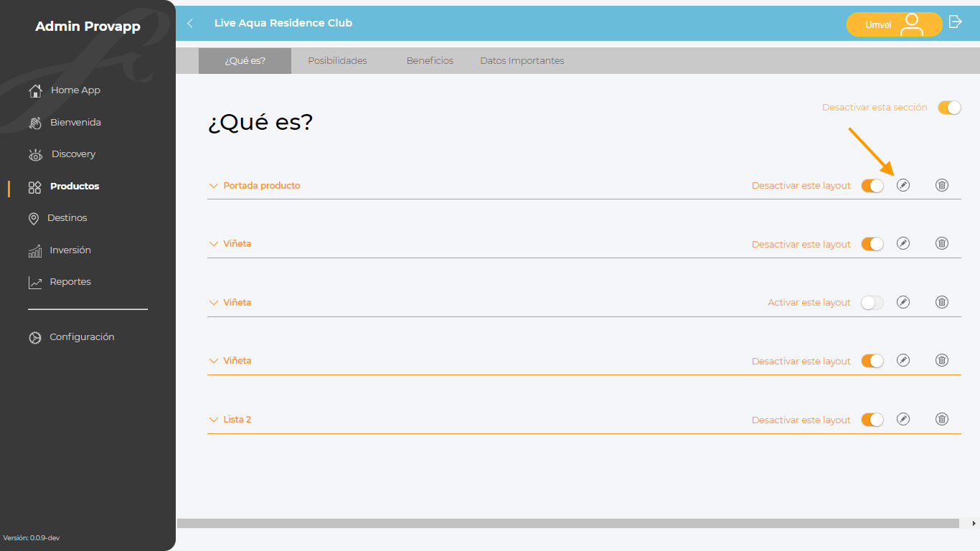
Task: Select Productos in the sidebar
Action: (64, 187)
